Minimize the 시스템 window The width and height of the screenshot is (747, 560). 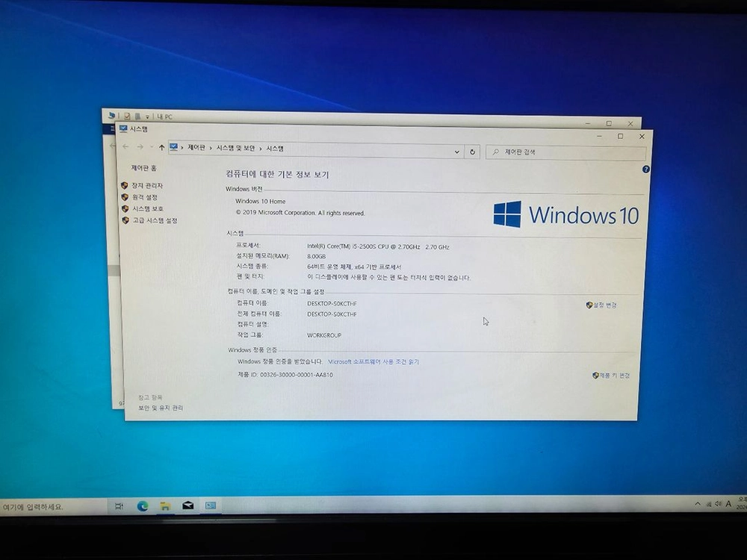(x=599, y=136)
